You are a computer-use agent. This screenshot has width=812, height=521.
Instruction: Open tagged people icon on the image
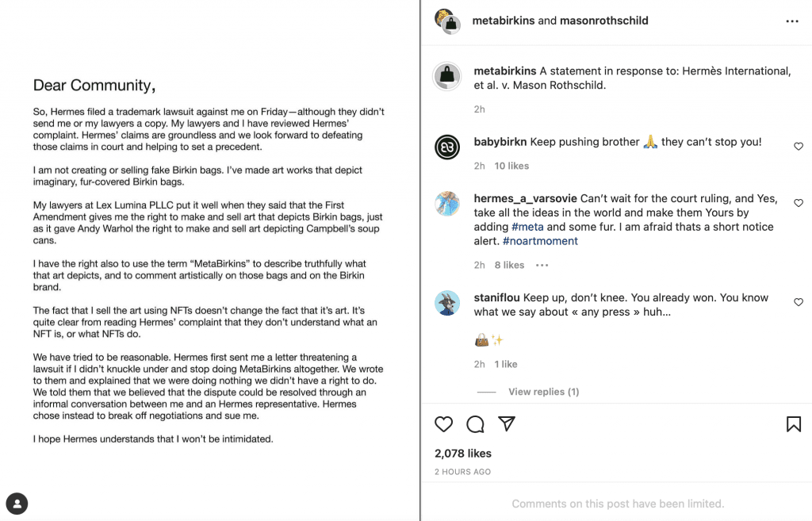pyautogui.click(x=17, y=503)
